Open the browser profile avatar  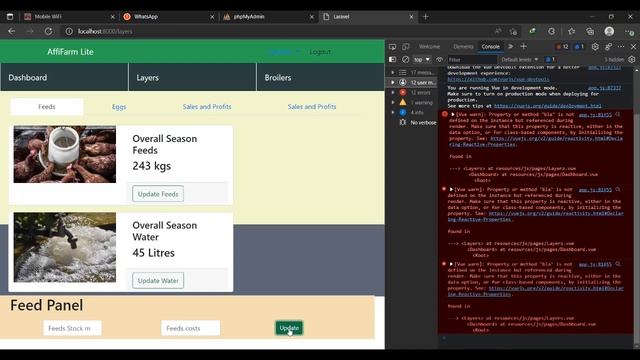coord(609,31)
